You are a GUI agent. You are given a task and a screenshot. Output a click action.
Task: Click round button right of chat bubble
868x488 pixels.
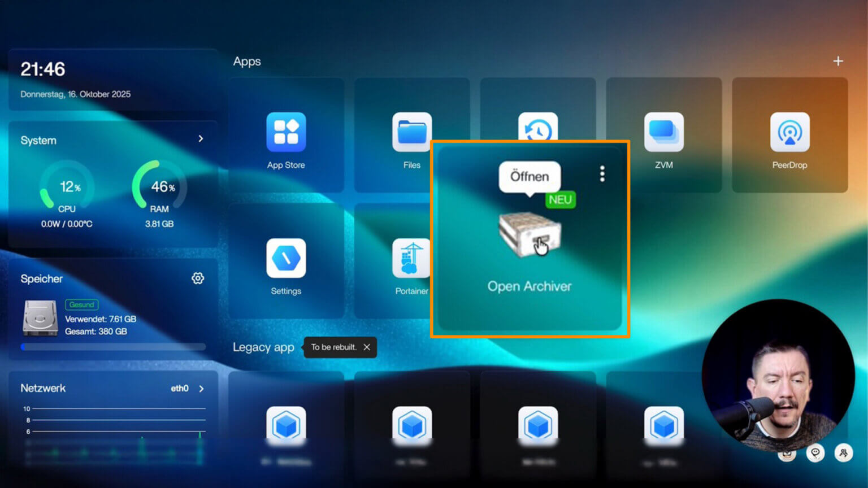(844, 452)
